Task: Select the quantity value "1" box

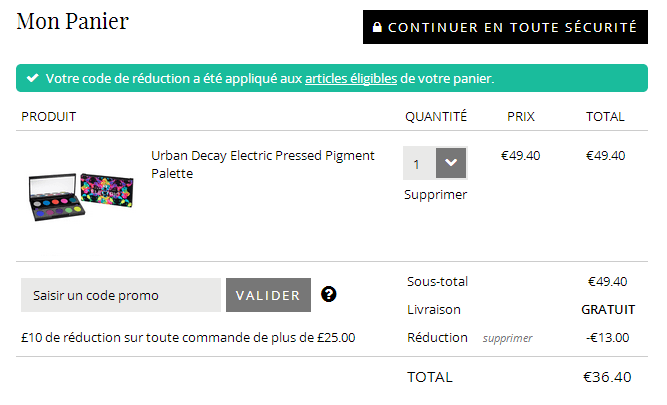Action: pos(419,163)
